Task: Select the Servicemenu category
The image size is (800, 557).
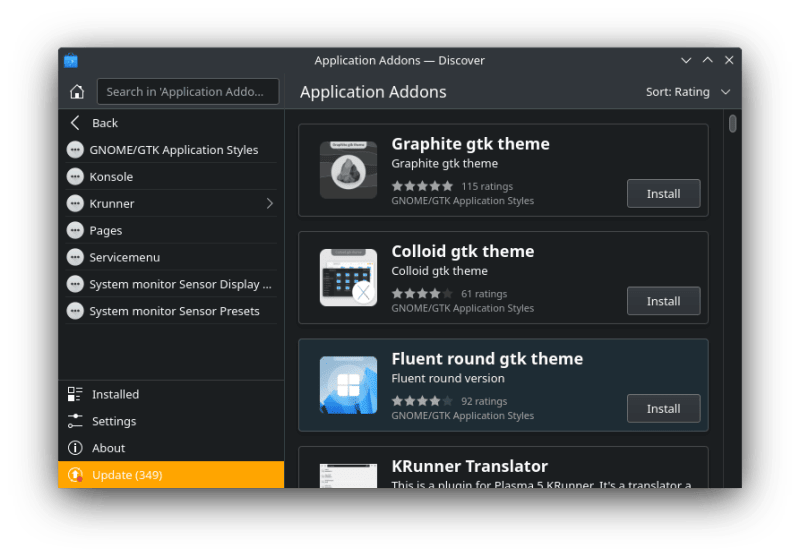Action: click(124, 258)
